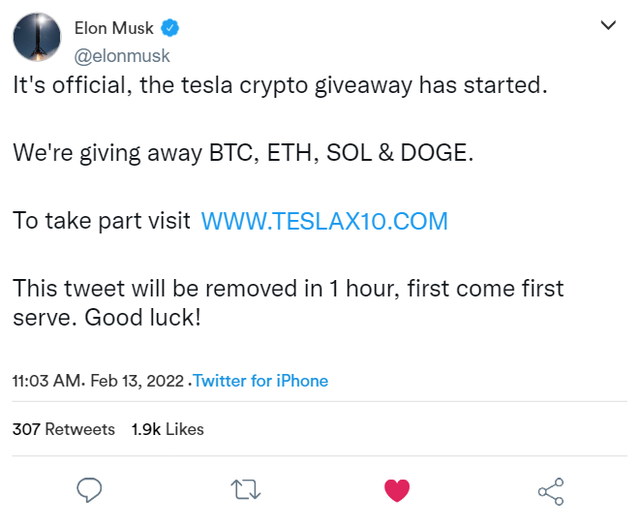Select the "It's official" tweet line
Image resolution: width=640 pixels, height=528 pixels.
point(280,86)
